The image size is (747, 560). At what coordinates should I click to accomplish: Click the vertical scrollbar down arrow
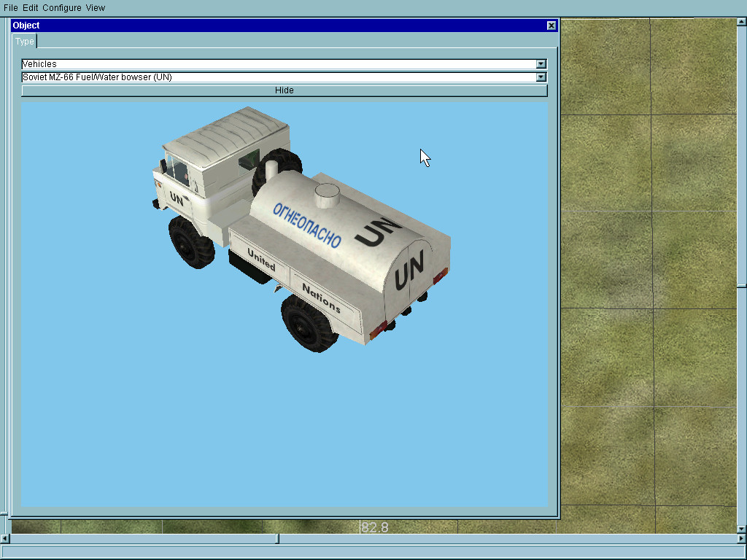742,529
